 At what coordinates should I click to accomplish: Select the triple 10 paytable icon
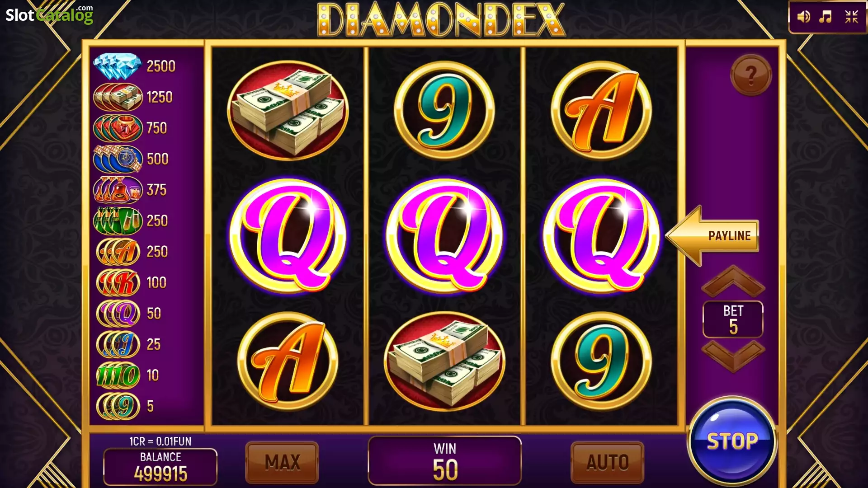(118, 375)
